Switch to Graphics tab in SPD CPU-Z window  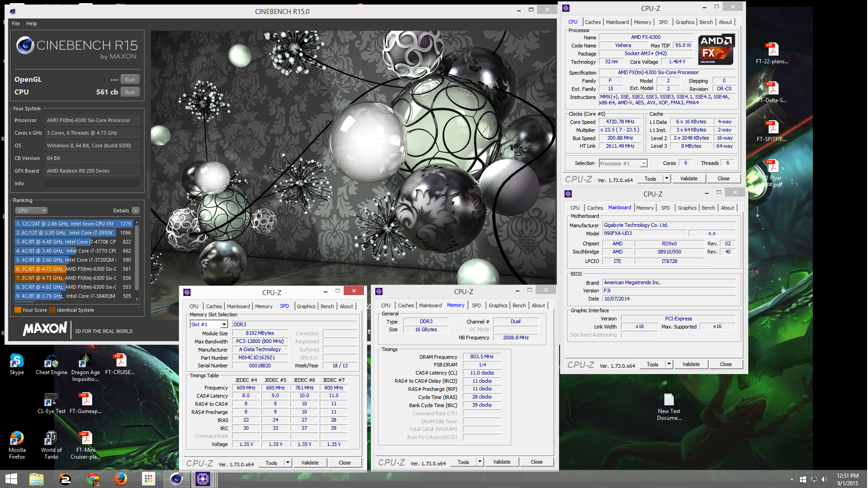click(x=306, y=306)
